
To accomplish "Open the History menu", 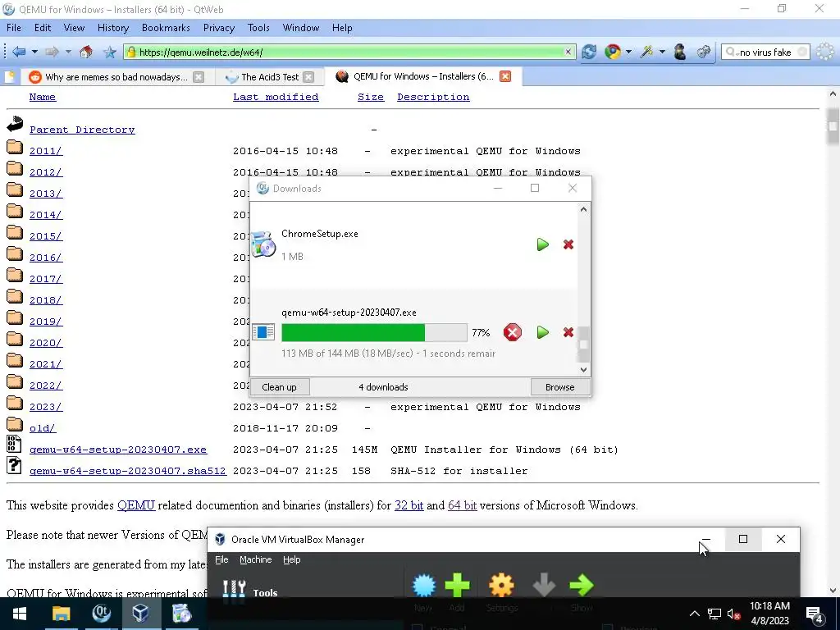I will pyautogui.click(x=113, y=28).
